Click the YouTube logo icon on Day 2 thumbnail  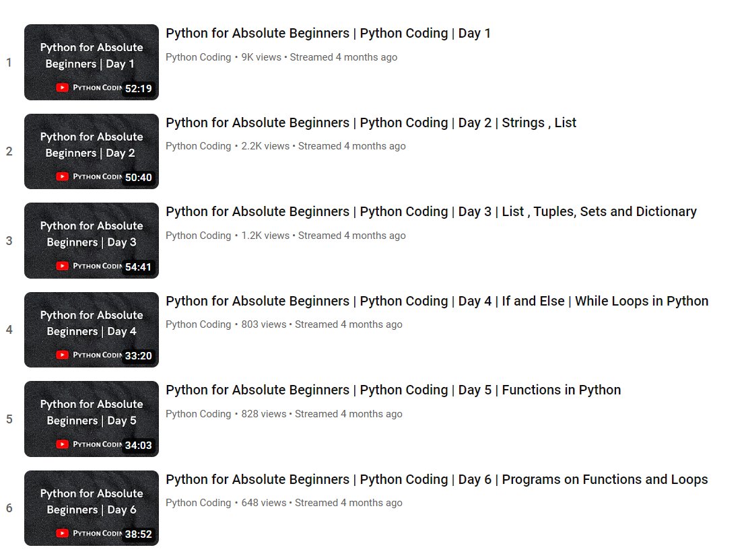coord(62,176)
